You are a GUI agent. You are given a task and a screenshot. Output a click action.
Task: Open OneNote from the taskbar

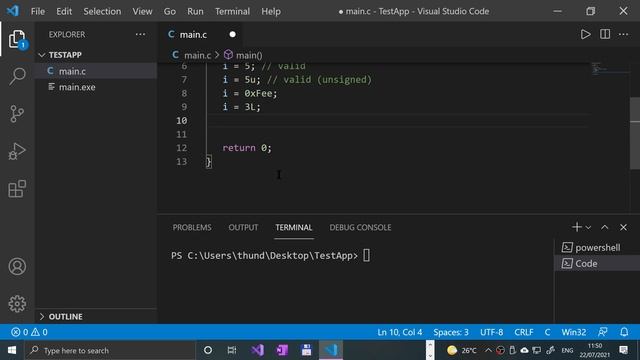click(x=282, y=350)
